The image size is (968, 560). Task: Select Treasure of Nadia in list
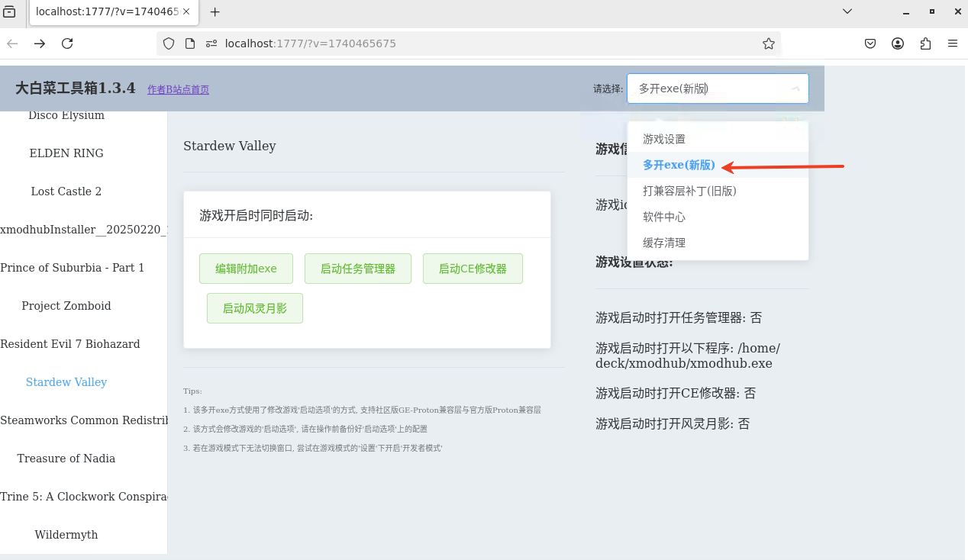pos(66,459)
